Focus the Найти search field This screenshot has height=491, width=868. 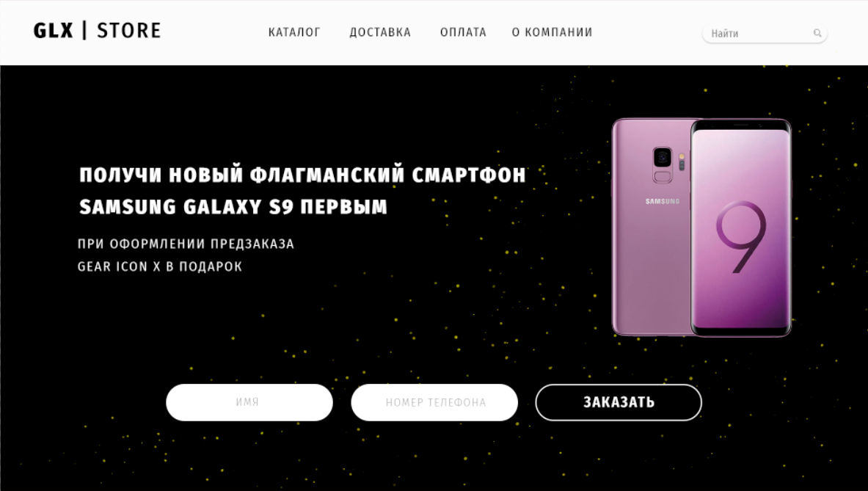(x=765, y=33)
